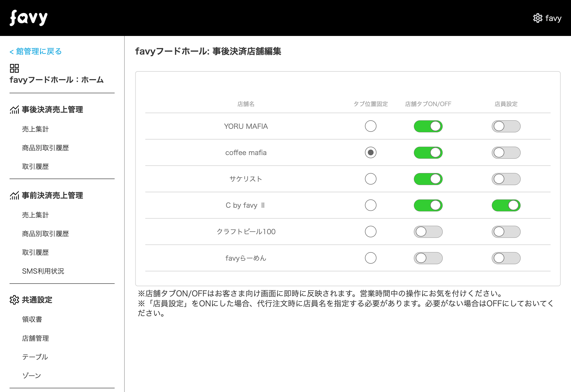Click the favy account name in header
The width and height of the screenshot is (571, 392).
(554, 18)
